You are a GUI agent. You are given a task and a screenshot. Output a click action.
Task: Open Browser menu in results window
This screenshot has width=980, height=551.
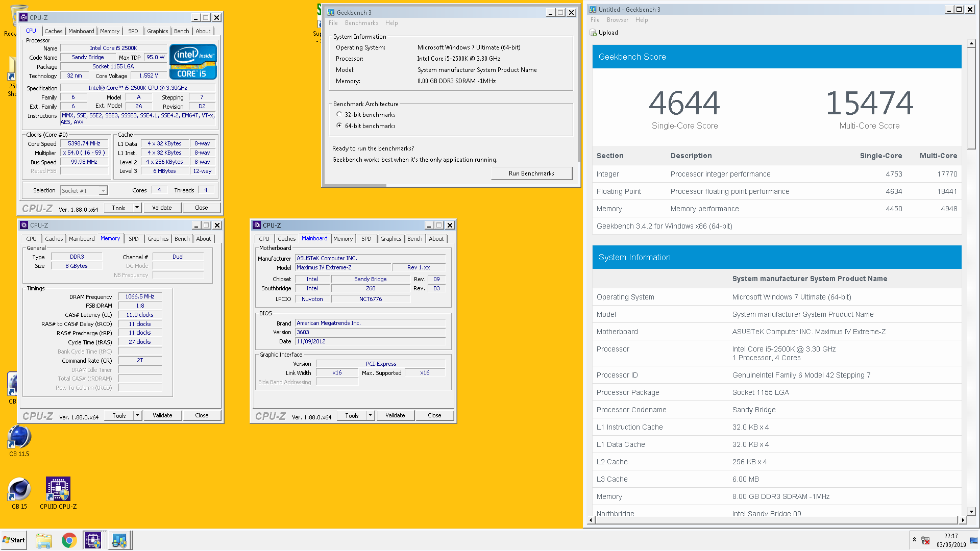pyautogui.click(x=618, y=20)
